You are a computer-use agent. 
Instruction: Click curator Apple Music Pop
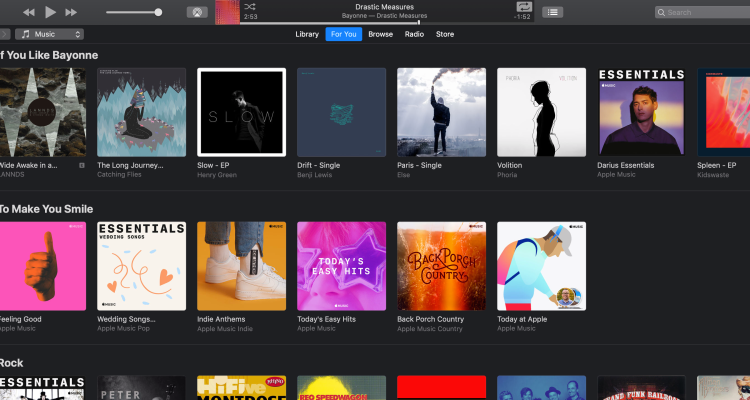pos(123,329)
